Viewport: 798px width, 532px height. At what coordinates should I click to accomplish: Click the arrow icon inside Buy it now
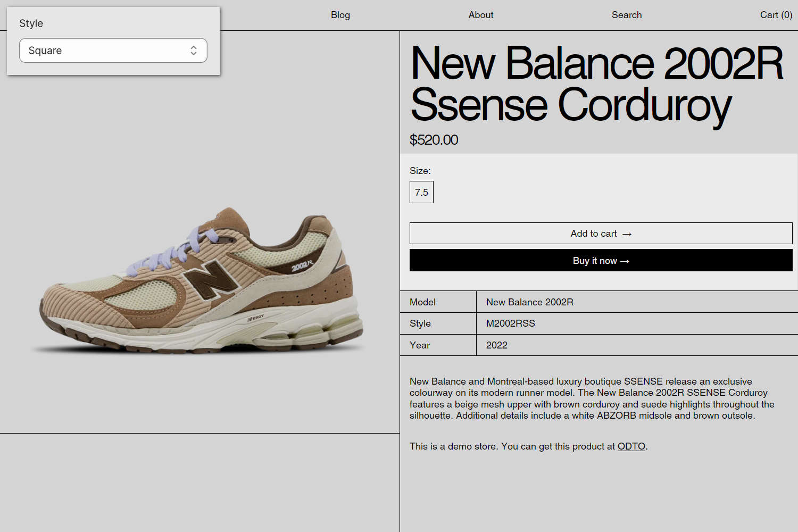pyautogui.click(x=625, y=261)
